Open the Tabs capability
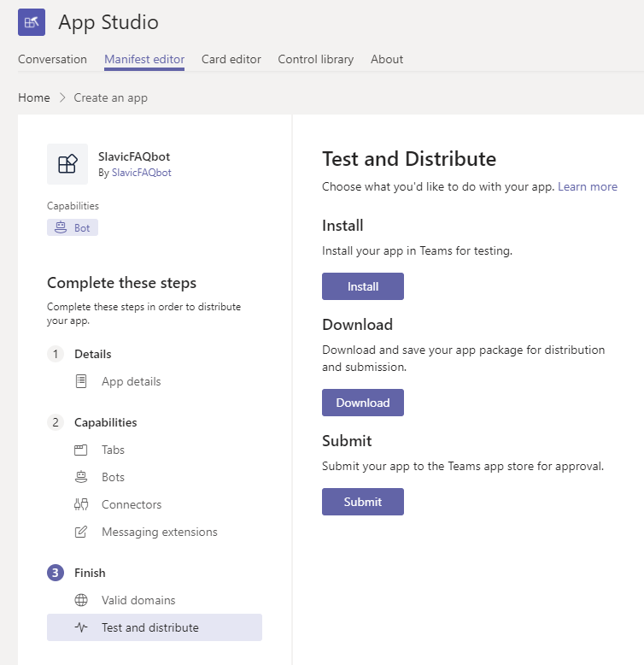644x665 pixels. [x=113, y=450]
